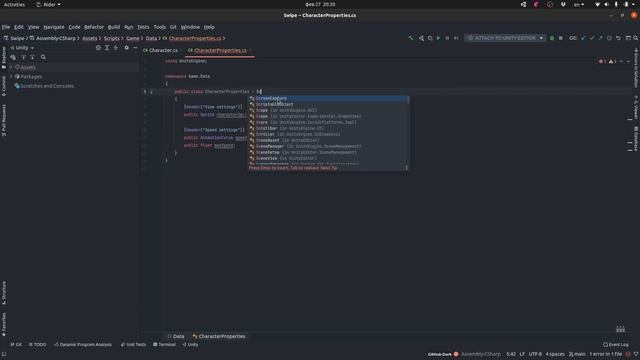Open the Structure side tab
This screenshot has width=640, height=360.
(x=4, y=293)
